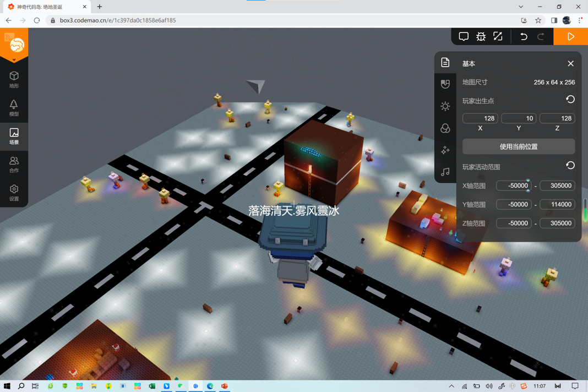This screenshot has width=588, height=392.
Task: Switch to the sparkles effects tab
Action: point(445,150)
